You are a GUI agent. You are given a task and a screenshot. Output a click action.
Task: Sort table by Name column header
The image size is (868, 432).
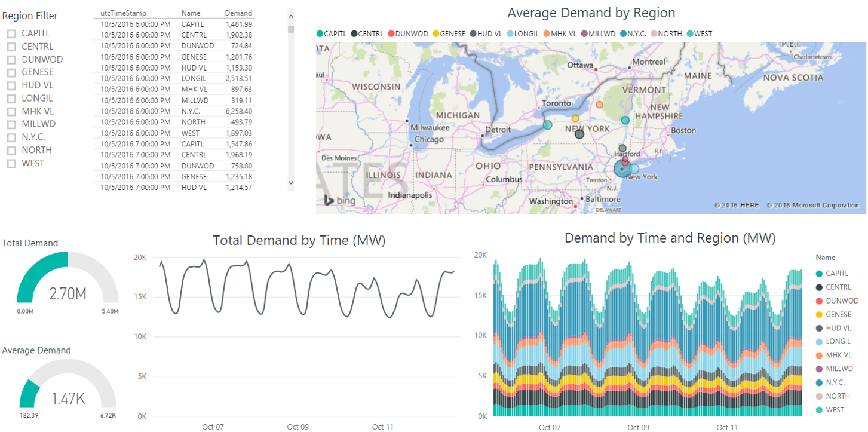pyautogui.click(x=191, y=13)
